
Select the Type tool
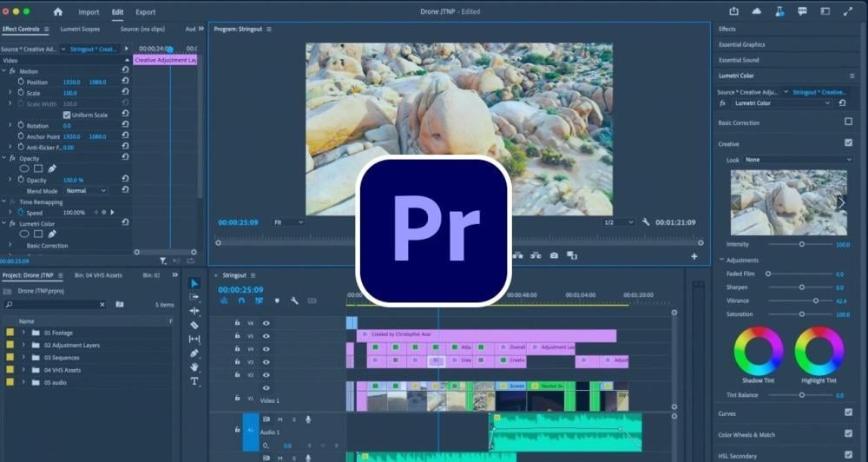194,381
